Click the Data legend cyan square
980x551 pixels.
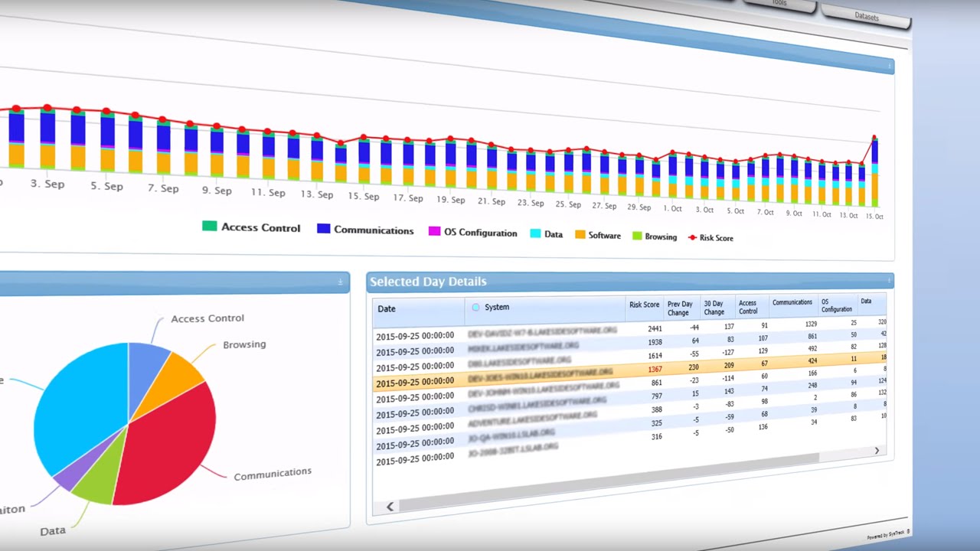click(x=535, y=233)
